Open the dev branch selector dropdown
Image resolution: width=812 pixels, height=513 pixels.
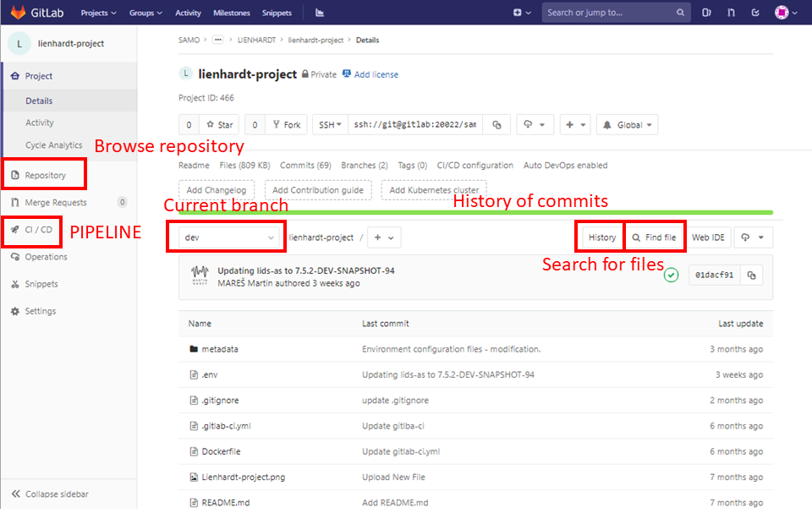coord(229,237)
